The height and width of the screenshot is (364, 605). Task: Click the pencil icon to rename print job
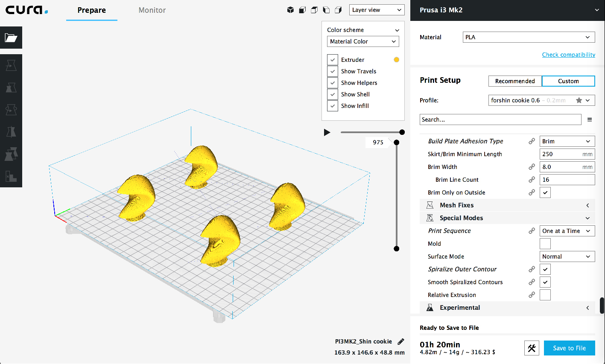click(x=401, y=341)
